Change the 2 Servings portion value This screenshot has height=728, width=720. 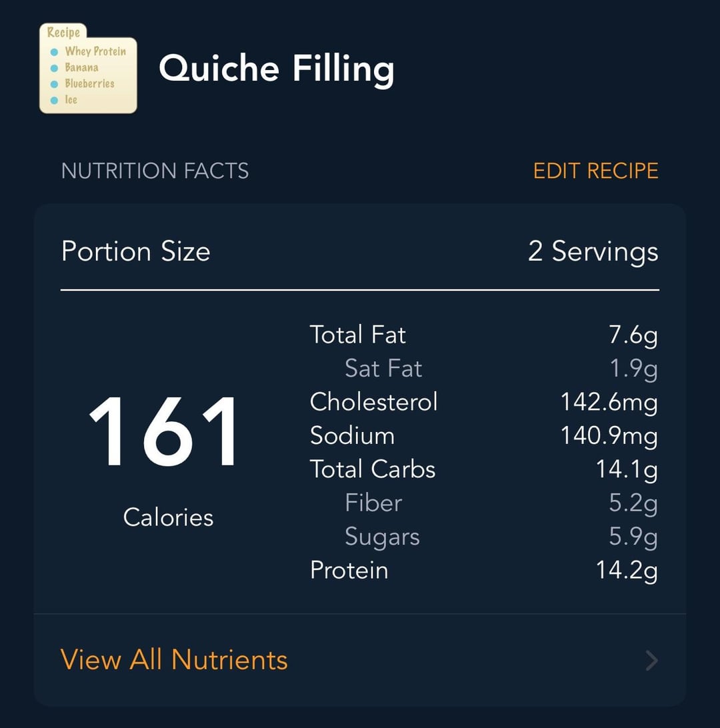point(593,251)
